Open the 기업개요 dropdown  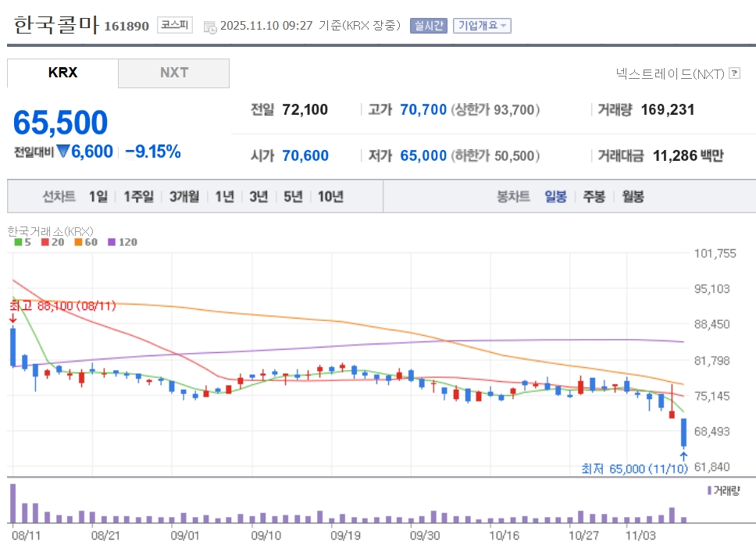tap(482, 25)
